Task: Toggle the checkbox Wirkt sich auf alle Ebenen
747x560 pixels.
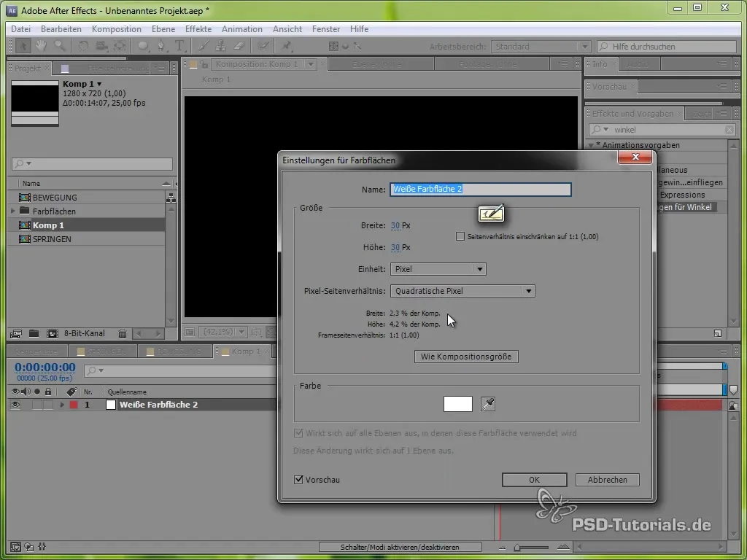Action: 298,433
